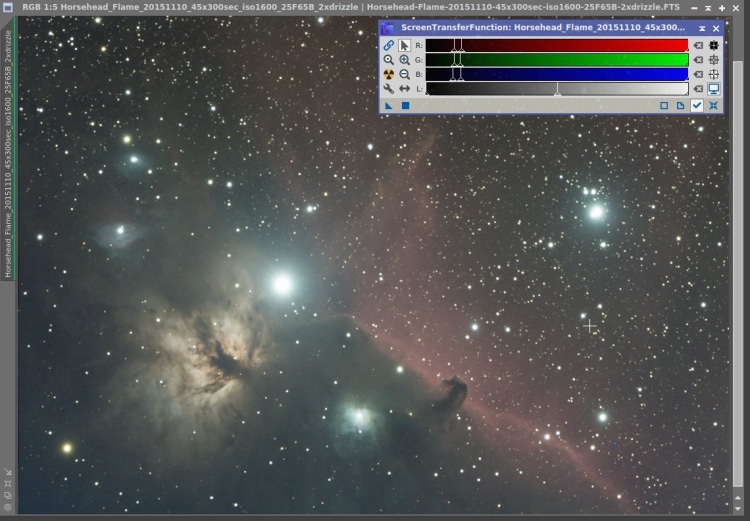The width and height of the screenshot is (750, 521).
Task: Select the Edit STF mode arrow pointer
Action: tap(404, 45)
